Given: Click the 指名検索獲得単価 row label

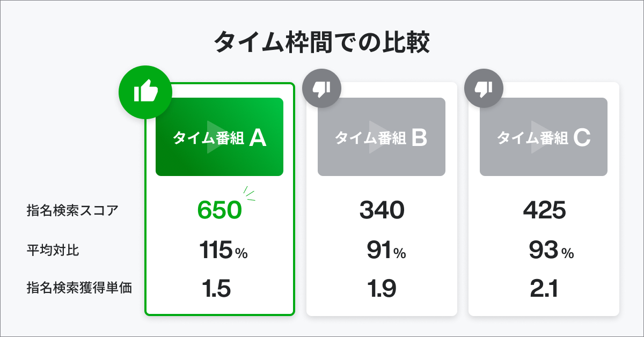Looking at the screenshot, I should coord(79,288).
